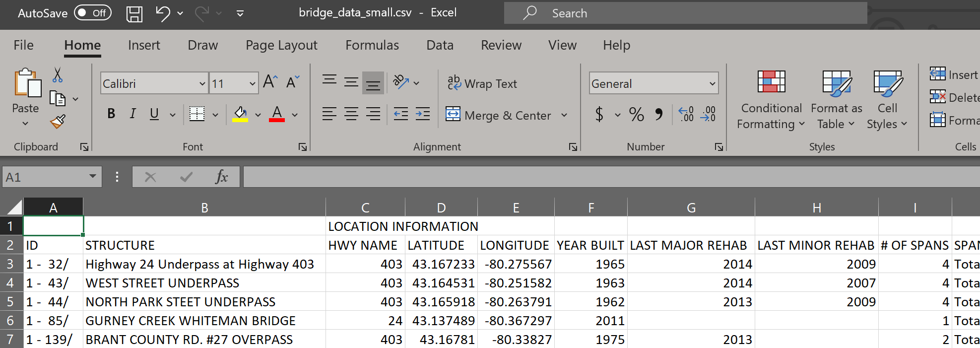Screen dimensions: 980x348
Task: Click Accounting dollar format icon
Action: 599,115
